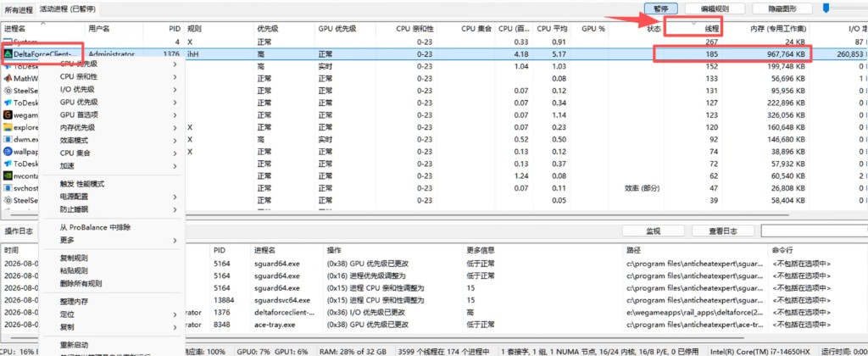Click 3599 个线程在 174 个进程中 status entry
868x356 pixels.
coord(446,351)
